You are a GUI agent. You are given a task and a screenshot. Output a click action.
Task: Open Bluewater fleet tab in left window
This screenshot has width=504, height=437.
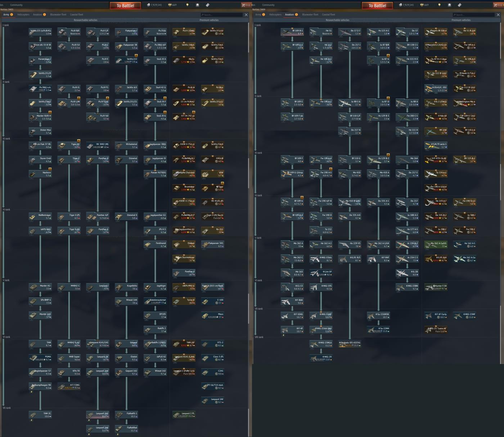pyautogui.click(x=58, y=15)
